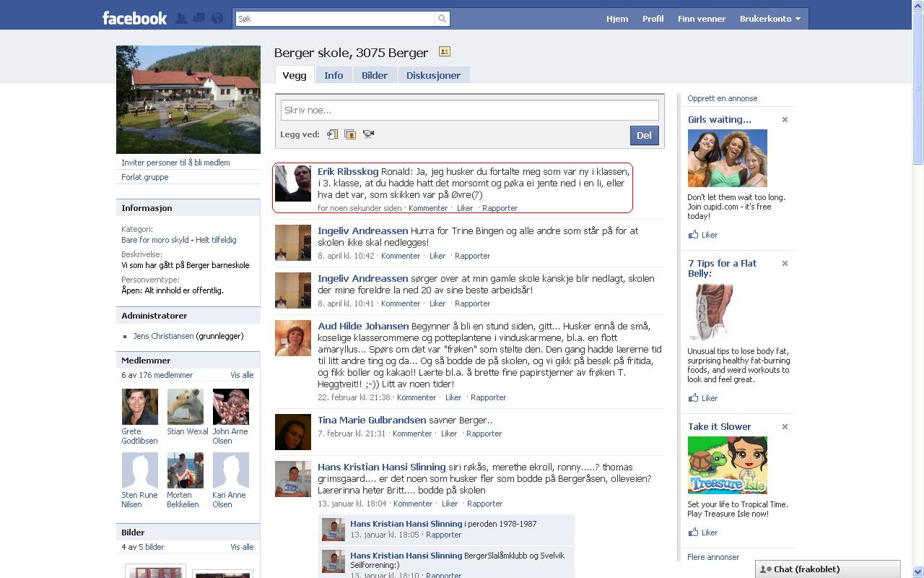The width and height of the screenshot is (924, 578).
Task: Click Kommenter on Erik Ribsskog post
Action: coord(428,208)
